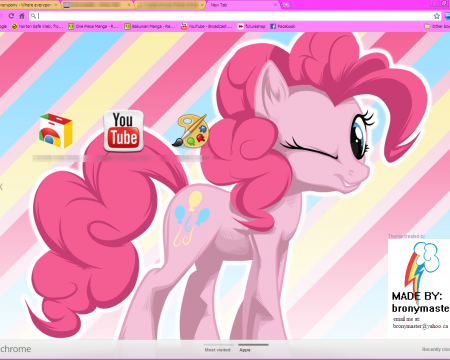Reload the current page
Screen dimensions: 450x360
(x=11, y=16)
